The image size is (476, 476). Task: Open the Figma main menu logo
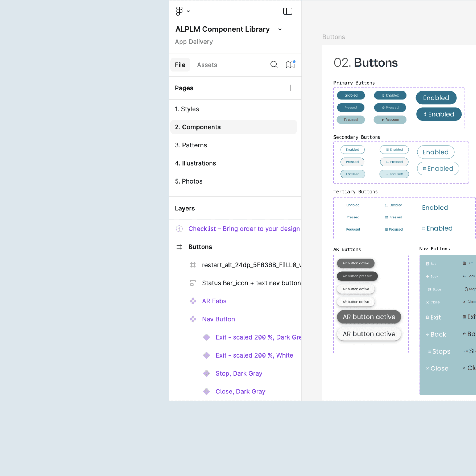pos(179,11)
